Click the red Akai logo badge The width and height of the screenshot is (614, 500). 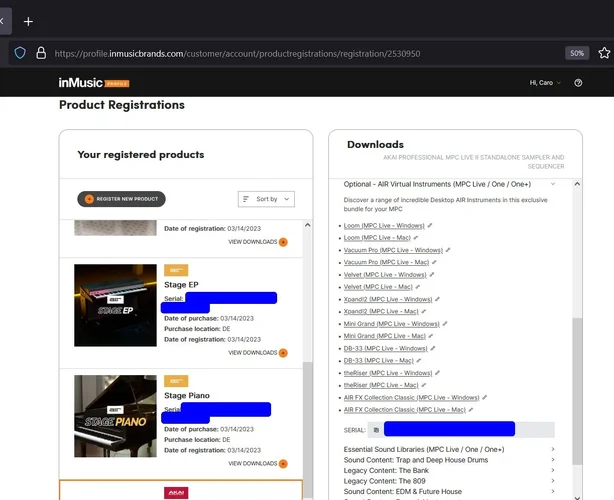click(176, 493)
